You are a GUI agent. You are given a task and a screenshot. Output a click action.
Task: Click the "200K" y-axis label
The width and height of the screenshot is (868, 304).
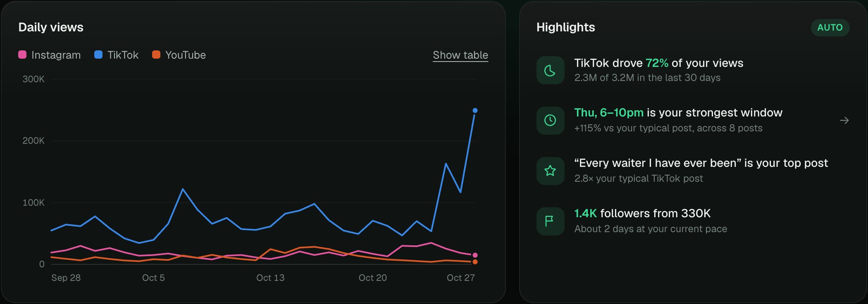pos(33,141)
